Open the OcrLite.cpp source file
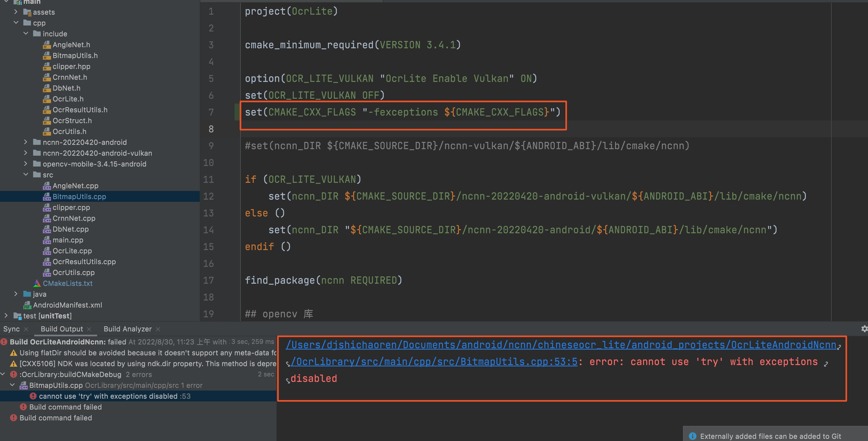Screen dimensions: 868x441 tap(72, 251)
